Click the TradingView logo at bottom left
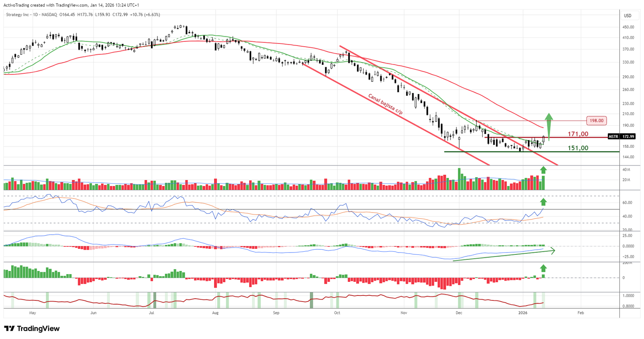Screen dimensions: 644x339 tap(32, 329)
